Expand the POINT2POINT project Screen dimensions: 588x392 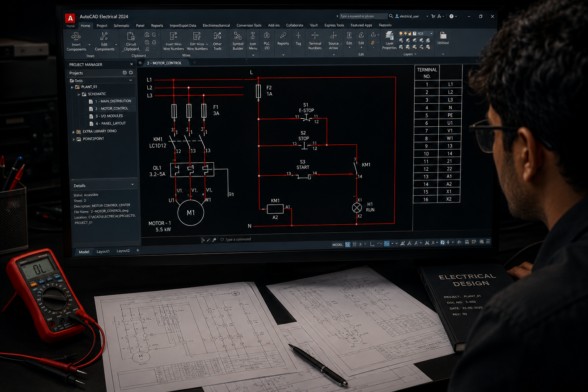pyautogui.click(x=73, y=139)
